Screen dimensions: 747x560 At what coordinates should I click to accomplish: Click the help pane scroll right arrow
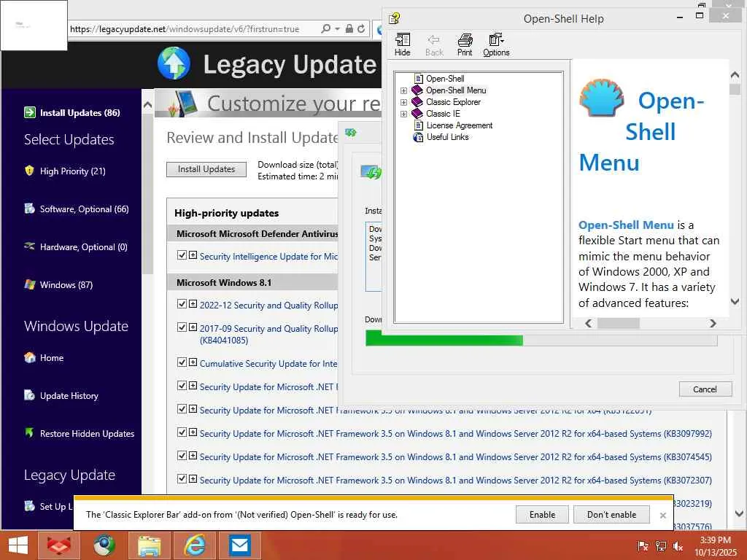[713, 323]
